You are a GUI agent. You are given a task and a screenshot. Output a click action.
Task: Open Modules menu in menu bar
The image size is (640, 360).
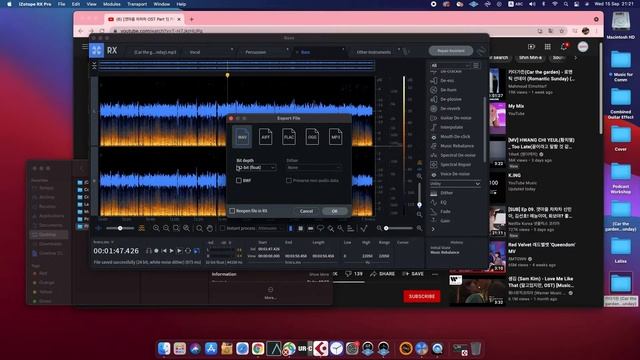[111, 4]
